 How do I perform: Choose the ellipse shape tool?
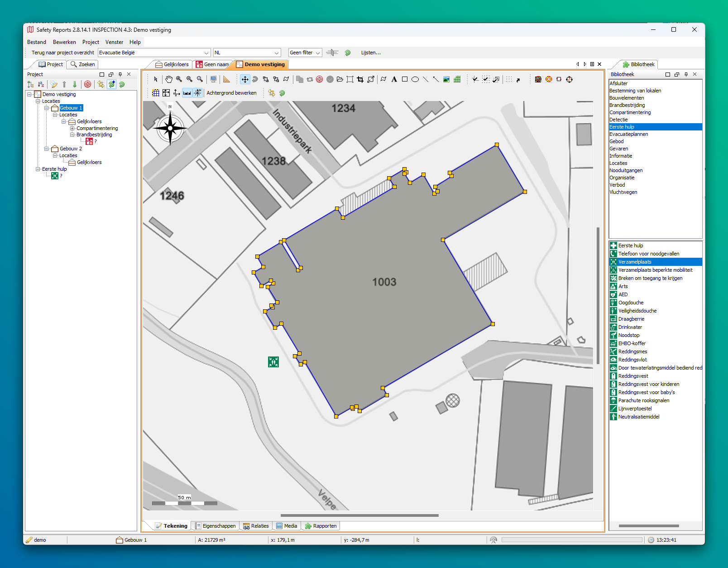415,79
